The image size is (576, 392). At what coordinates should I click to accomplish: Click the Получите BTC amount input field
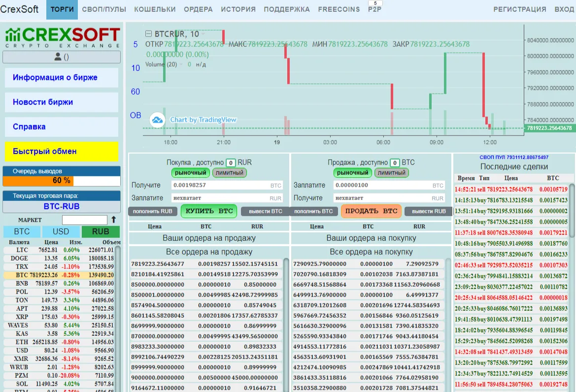pos(227,185)
